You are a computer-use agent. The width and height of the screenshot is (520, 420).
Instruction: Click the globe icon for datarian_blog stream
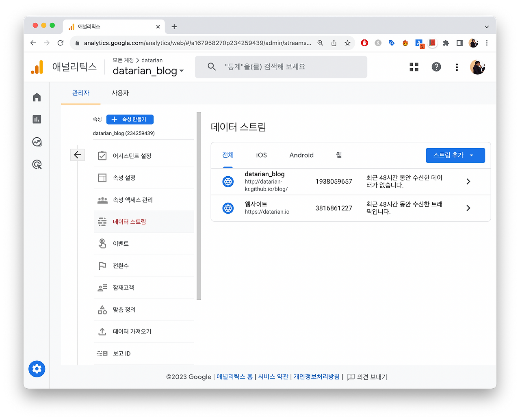click(228, 182)
